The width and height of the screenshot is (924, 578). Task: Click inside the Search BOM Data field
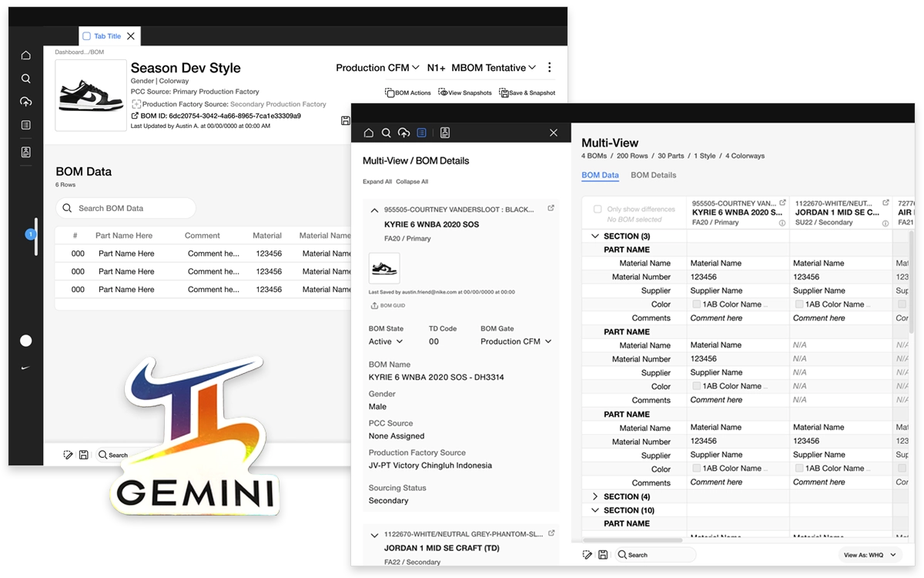(x=123, y=208)
